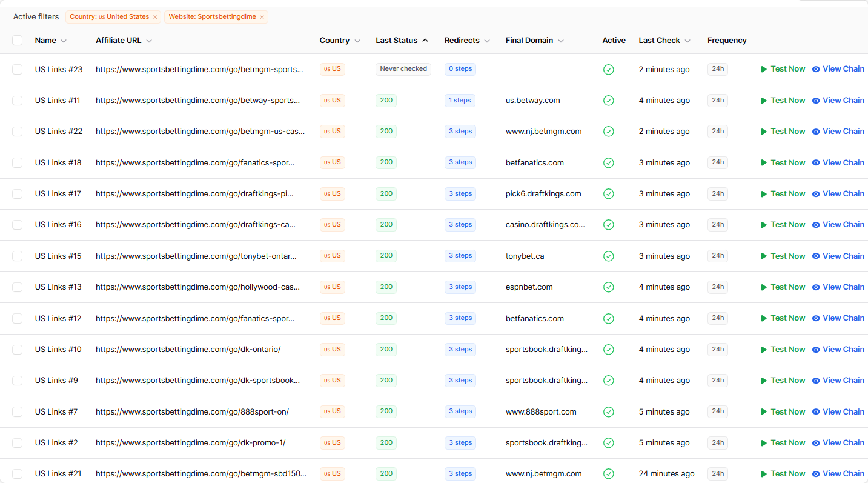
Task: Toggle the select-all checkbox in header
Action: (18, 41)
